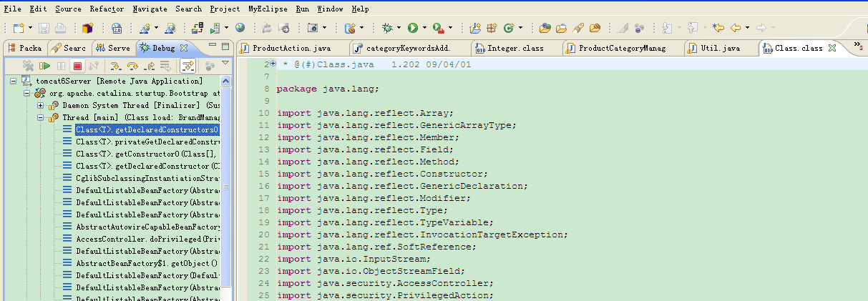Open the run/stop servers toolbar icon

point(215,28)
